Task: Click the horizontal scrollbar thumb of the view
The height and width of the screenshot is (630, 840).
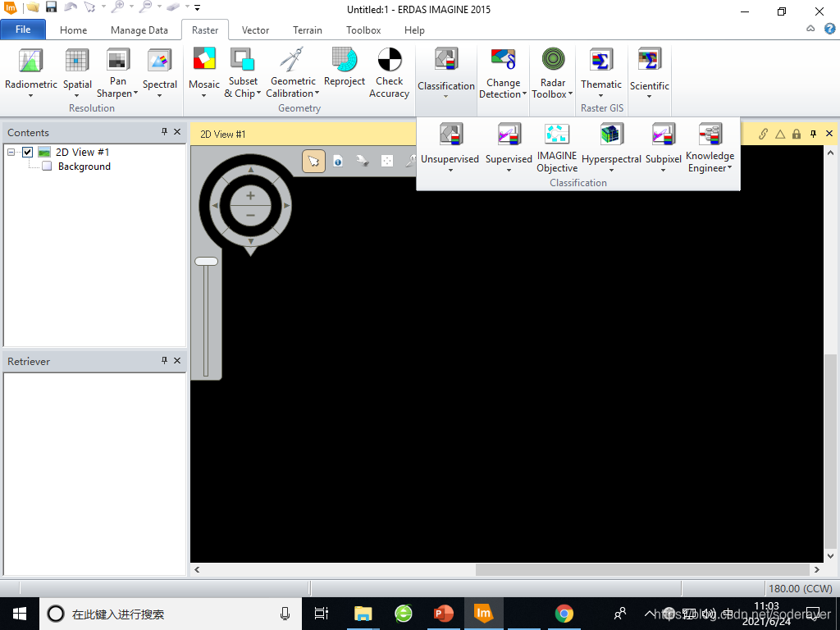Action: pyautogui.click(x=642, y=569)
